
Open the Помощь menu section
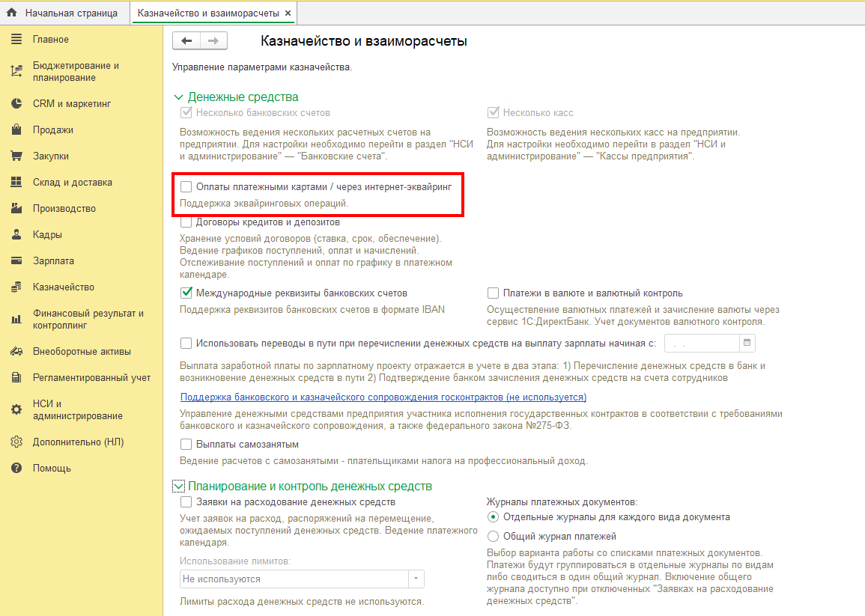(52, 469)
